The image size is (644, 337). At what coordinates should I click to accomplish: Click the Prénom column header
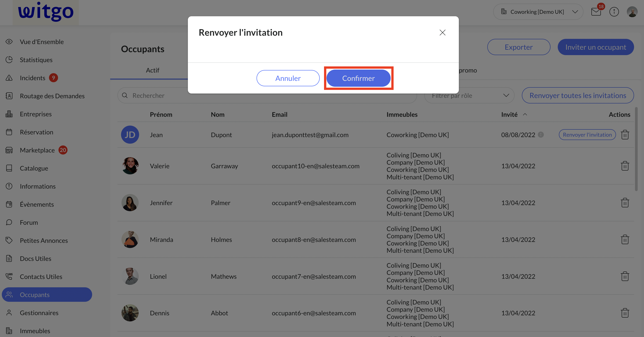click(x=161, y=114)
